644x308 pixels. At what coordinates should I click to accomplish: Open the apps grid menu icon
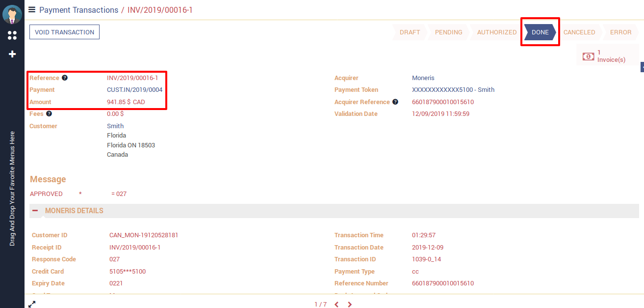(12, 35)
